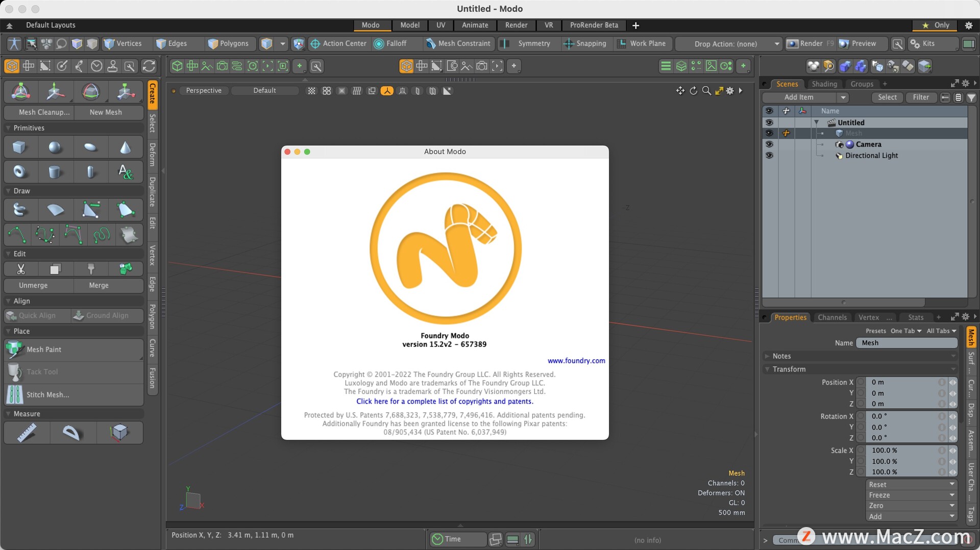Toggle visibility eye for Camera item

(x=769, y=144)
